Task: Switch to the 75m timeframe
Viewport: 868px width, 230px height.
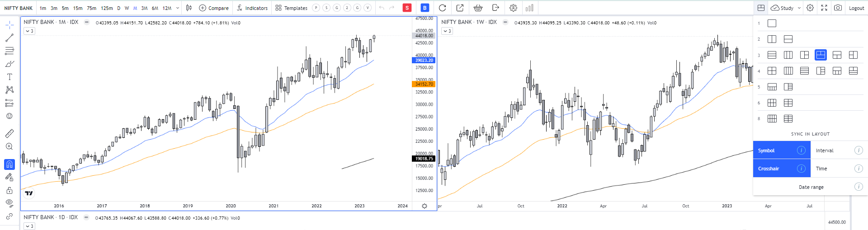Action: tap(92, 8)
